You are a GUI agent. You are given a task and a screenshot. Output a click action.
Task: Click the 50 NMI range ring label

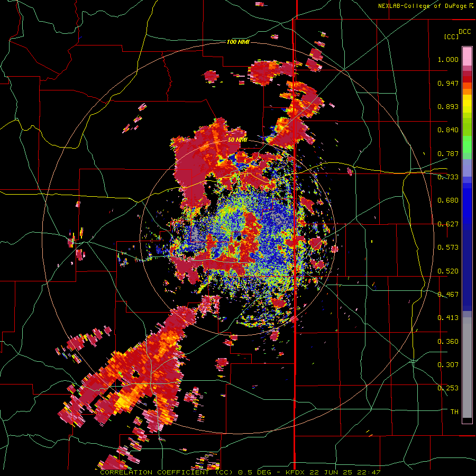click(x=237, y=140)
